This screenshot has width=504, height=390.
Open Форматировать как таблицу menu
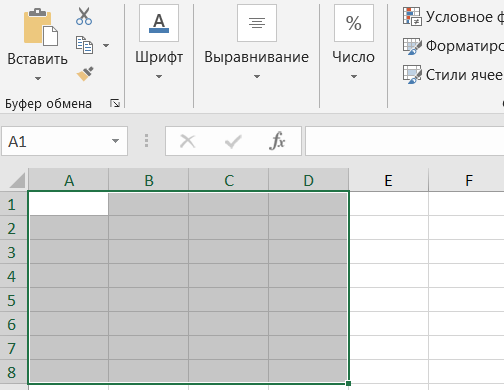click(453, 46)
